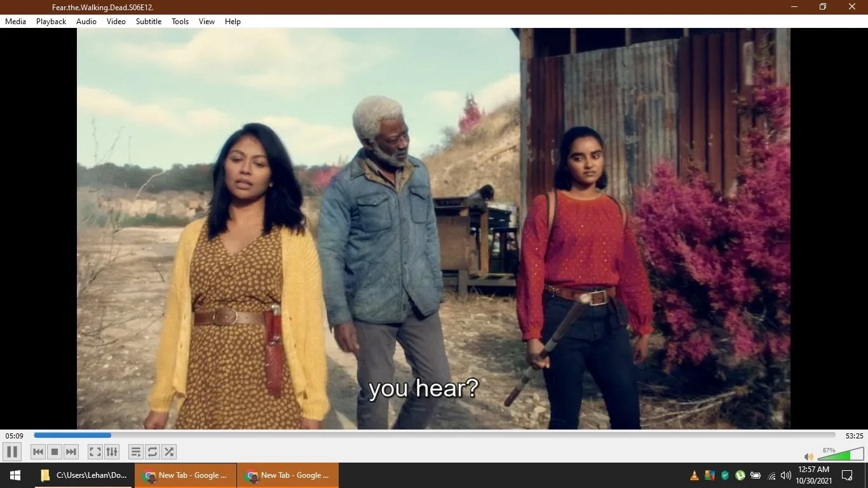
Task: Toggle random shuffle playback
Action: 169,452
